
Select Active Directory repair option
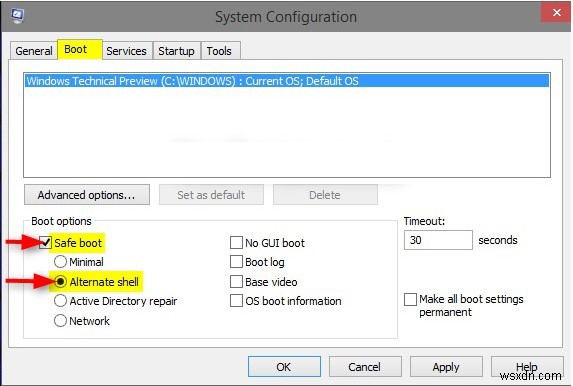click(x=60, y=301)
